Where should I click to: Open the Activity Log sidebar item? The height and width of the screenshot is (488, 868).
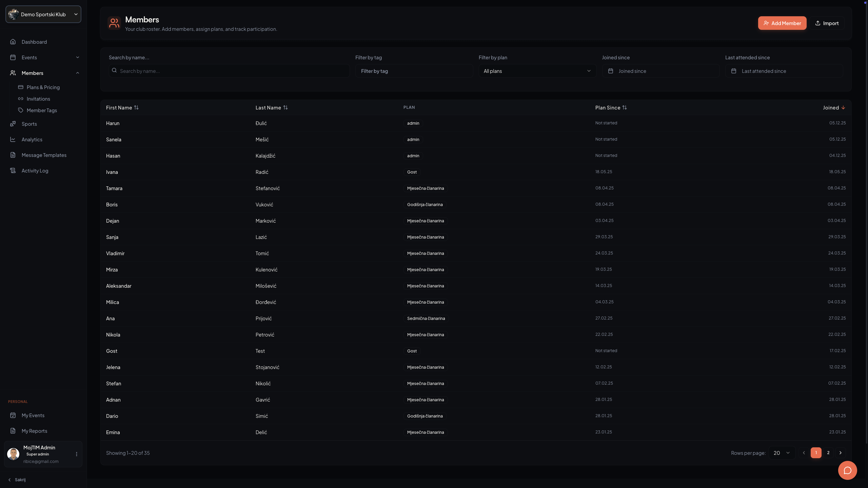pyautogui.click(x=35, y=170)
